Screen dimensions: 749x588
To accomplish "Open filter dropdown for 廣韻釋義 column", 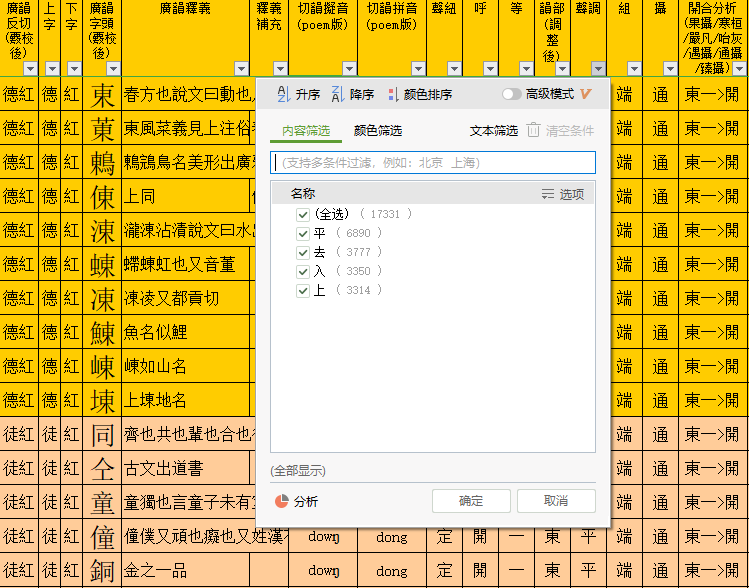I will pyautogui.click(x=241, y=69).
